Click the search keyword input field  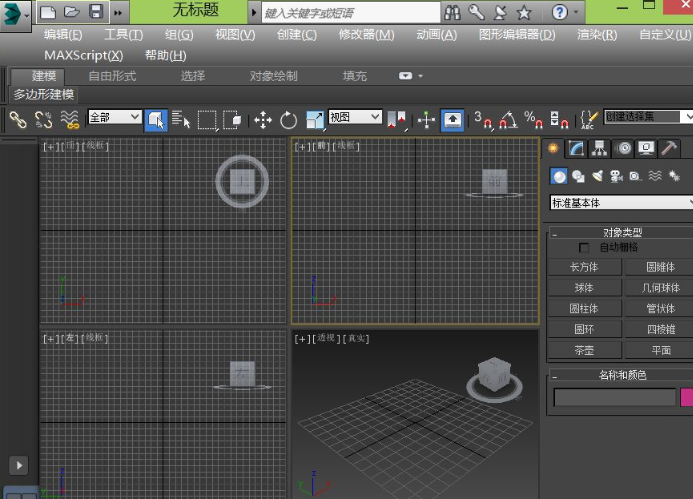[x=351, y=13]
